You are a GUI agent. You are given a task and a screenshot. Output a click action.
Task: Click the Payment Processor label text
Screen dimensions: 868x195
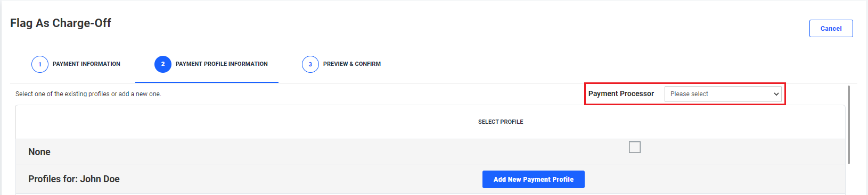[621, 94]
